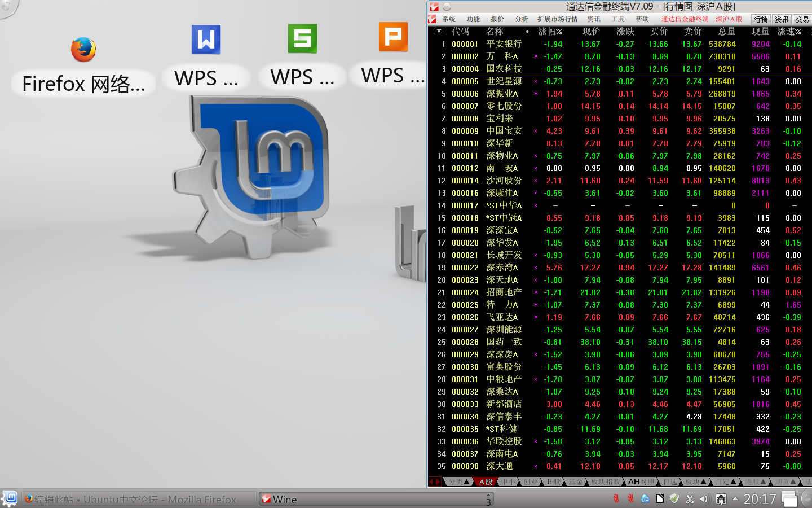This screenshot has height=508, width=812.
Task: Open the 帮助 menu
Action: pyautogui.click(x=642, y=19)
